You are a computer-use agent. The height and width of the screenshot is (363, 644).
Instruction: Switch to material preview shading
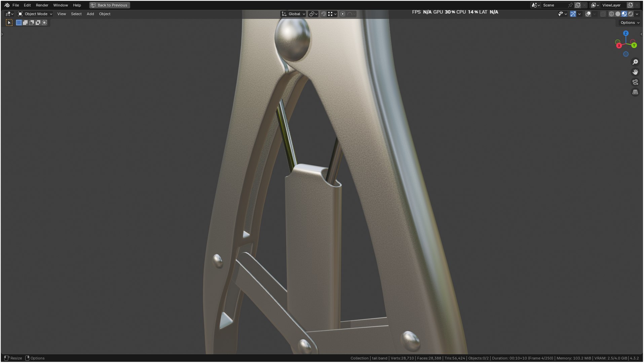624,14
